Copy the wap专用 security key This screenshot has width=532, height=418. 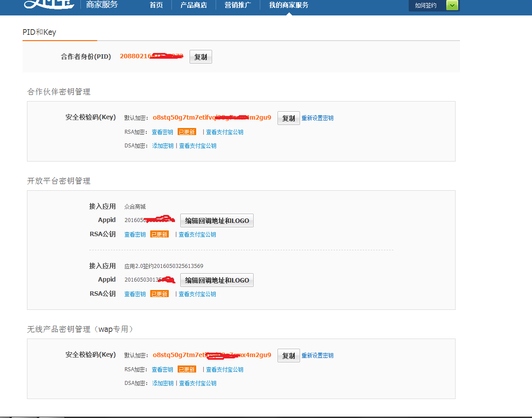pos(289,356)
